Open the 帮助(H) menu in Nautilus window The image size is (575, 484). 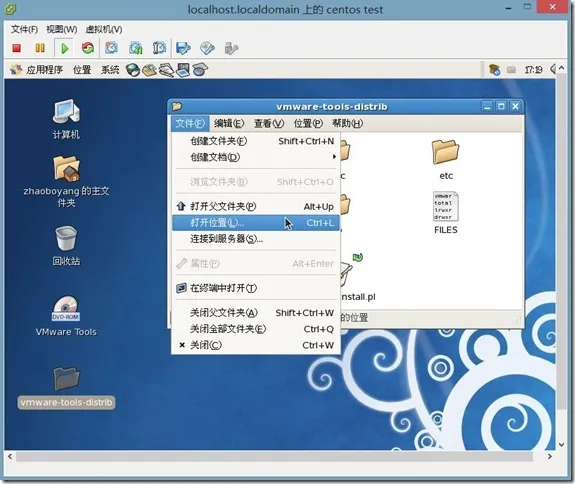[347, 124]
